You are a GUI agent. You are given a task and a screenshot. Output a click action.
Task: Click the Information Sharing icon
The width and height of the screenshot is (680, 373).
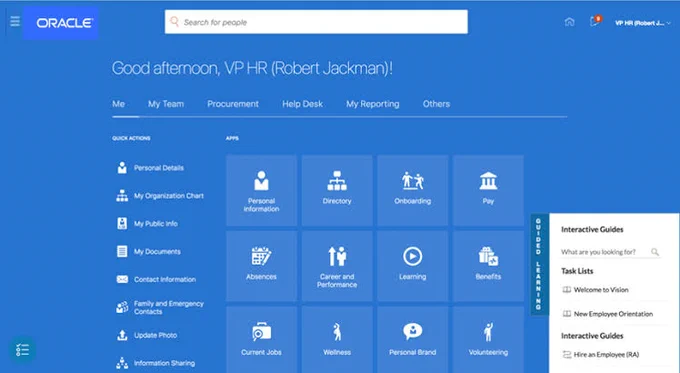click(x=122, y=363)
